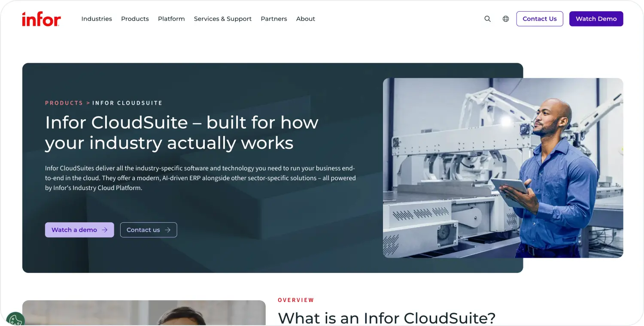
Task: Click the OVERVIEW section label
Action: point(296,300)
